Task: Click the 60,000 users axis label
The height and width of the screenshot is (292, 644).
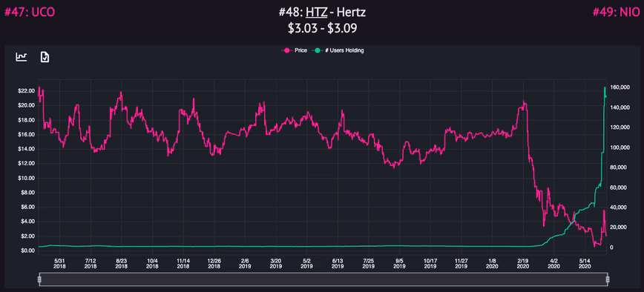Action: point(619,188)
